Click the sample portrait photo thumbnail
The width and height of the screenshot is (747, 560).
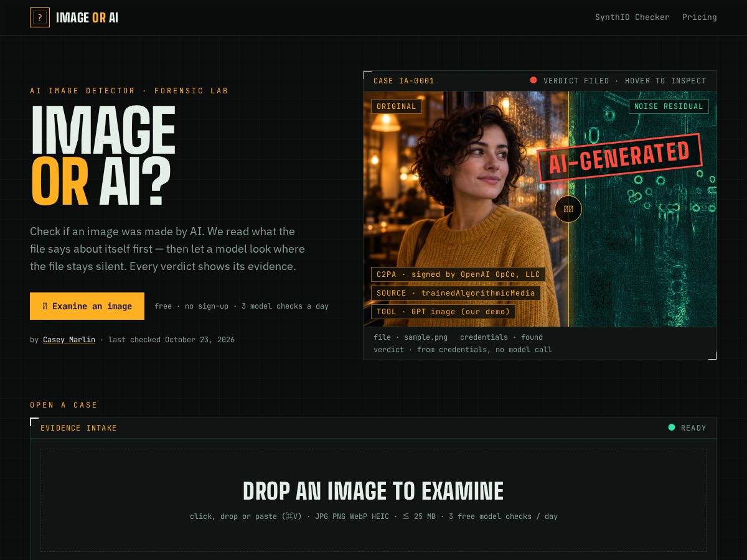[x=466, y=209]
